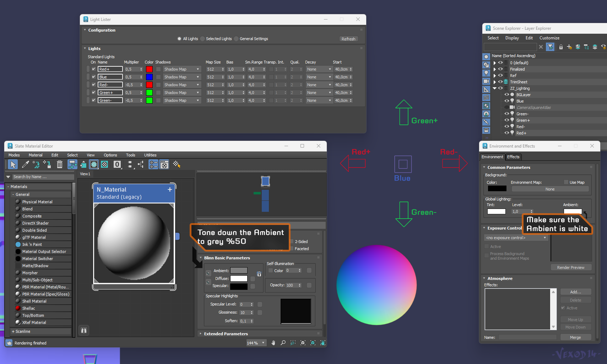The image size is (607, 364).
Task: Click the trash Delete Selected icon in Slate
Action: tap(60, 164)
